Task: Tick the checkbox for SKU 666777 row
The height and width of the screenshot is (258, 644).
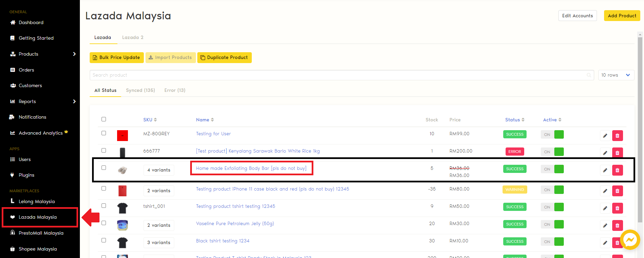Action: (x=104, y=150)
